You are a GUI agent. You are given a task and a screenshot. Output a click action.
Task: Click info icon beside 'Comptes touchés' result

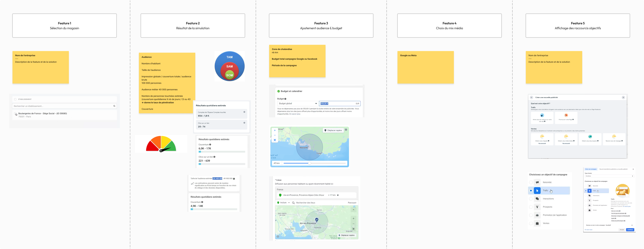pos(244,112)
